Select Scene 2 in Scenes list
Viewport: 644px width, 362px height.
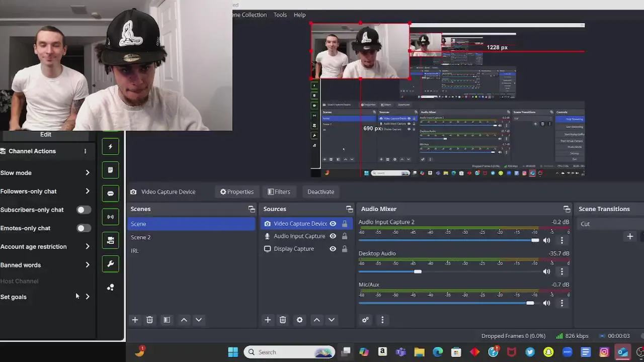point(191,237)
